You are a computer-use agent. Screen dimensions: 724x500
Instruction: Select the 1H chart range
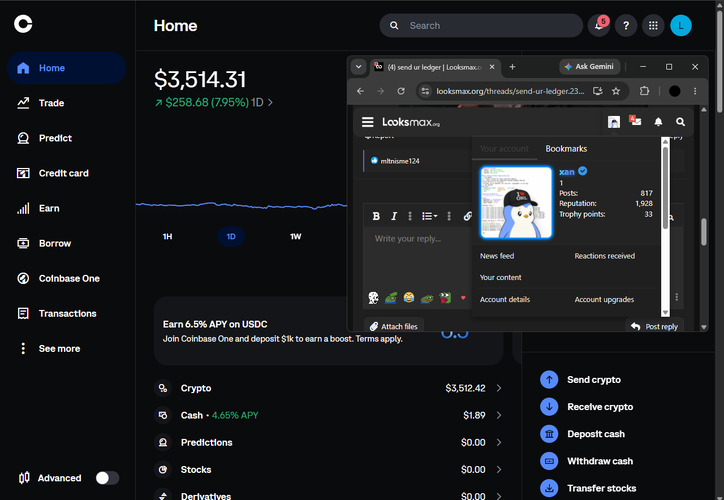click(x=167, y=236)
